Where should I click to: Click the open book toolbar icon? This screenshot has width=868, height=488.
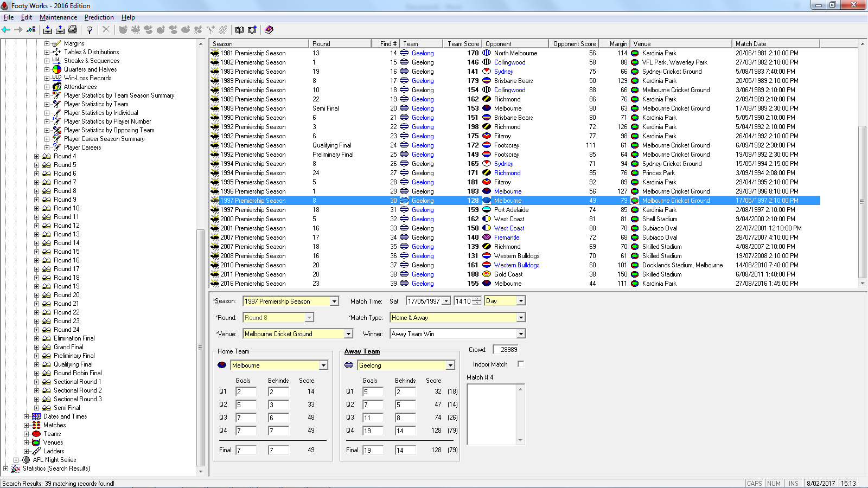pos(239,30)
